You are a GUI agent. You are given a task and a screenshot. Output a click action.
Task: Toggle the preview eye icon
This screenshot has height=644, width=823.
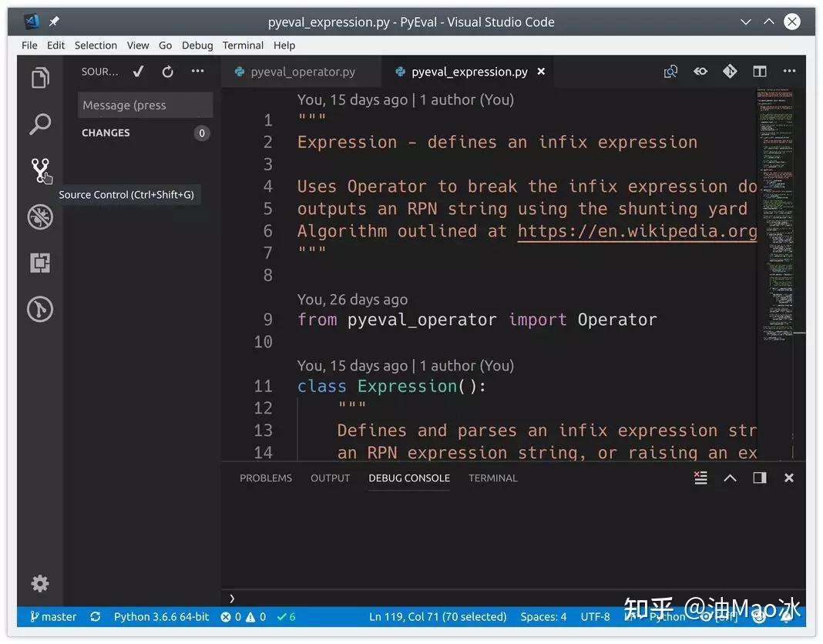(x=700, y=71)
